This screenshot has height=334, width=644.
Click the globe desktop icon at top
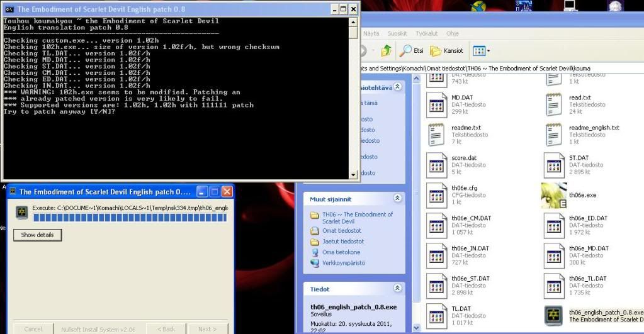pos(478,6)
